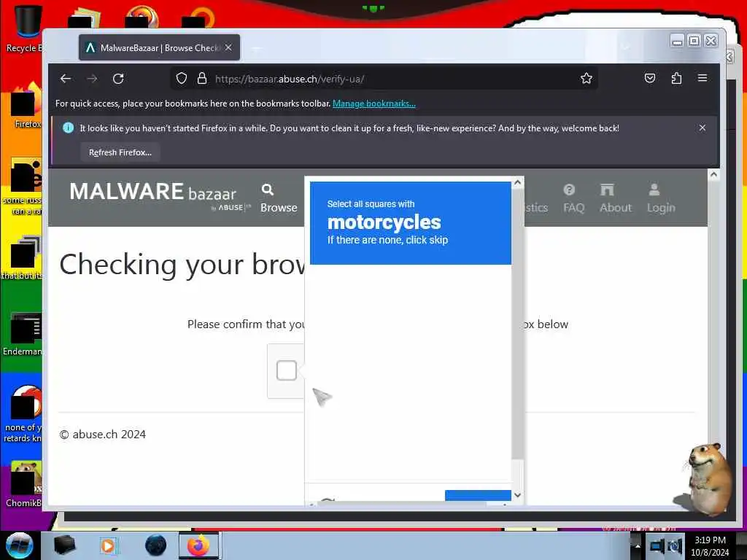
Task: Click the FAQ question mark icon
Action: [569, 190]
